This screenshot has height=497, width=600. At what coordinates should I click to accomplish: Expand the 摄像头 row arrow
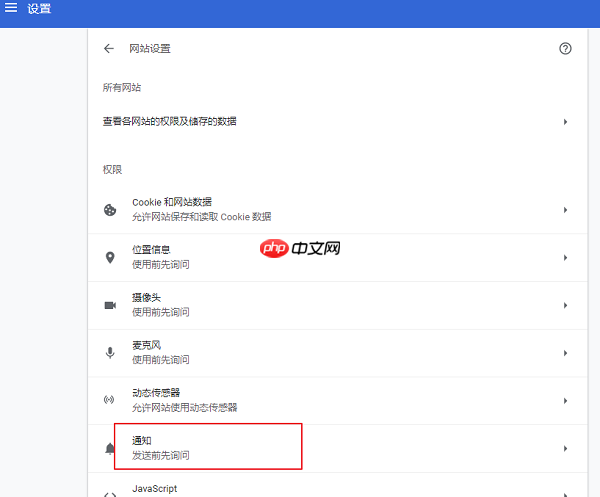(565, 305)
